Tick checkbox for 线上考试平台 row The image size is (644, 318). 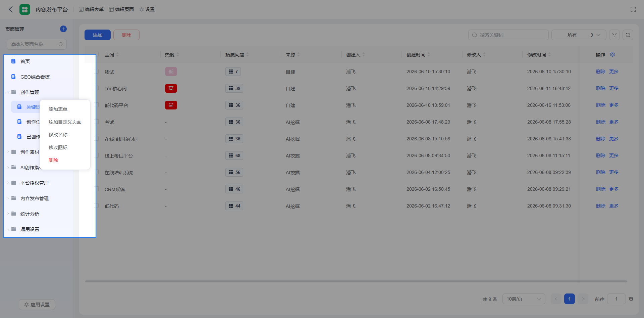tap(96, 155)
